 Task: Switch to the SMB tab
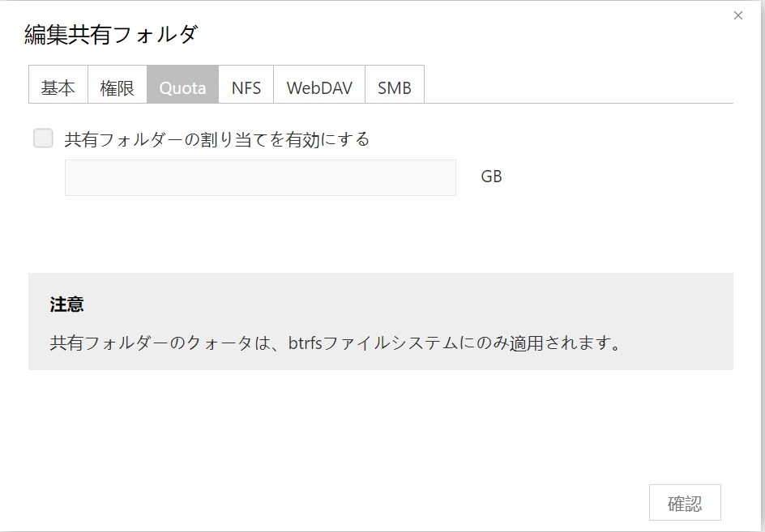pos(395,87)
